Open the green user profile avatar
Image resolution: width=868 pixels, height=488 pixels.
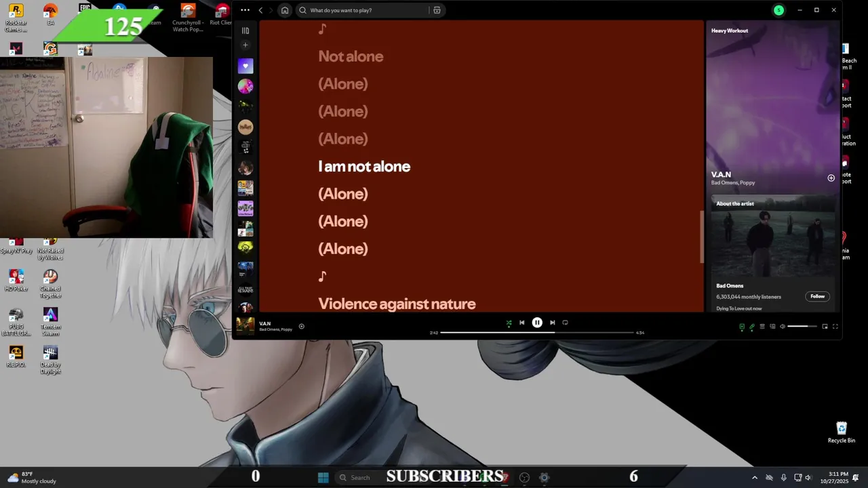coord(778,10)
